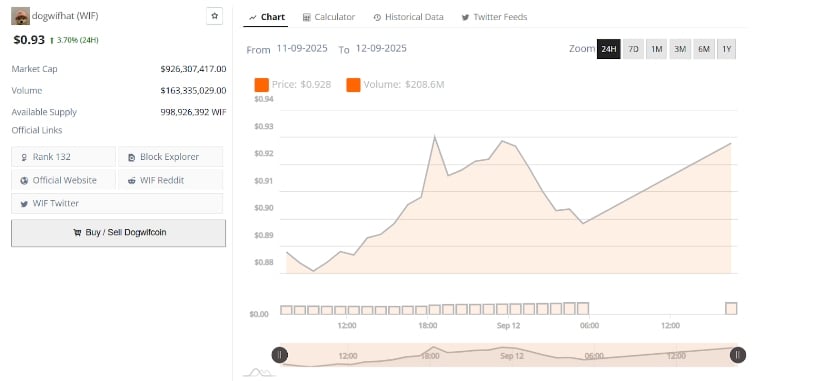Click the right range navigator handle
This screenshot has width=825, height=381.
pos(738,355)
